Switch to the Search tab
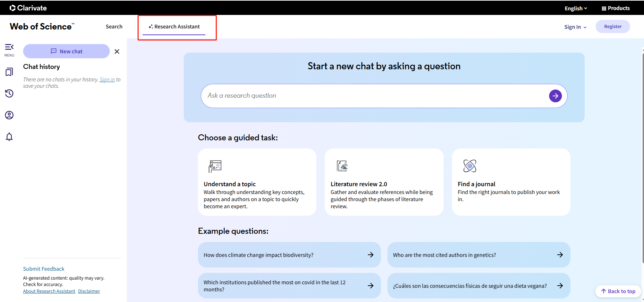Viewport: 644px width, 302px height. tap(114, 27)
